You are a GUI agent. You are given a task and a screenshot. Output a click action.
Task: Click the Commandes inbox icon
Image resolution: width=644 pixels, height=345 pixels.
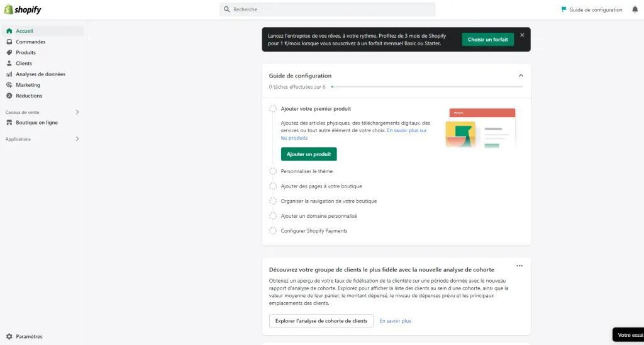(9, 42)
